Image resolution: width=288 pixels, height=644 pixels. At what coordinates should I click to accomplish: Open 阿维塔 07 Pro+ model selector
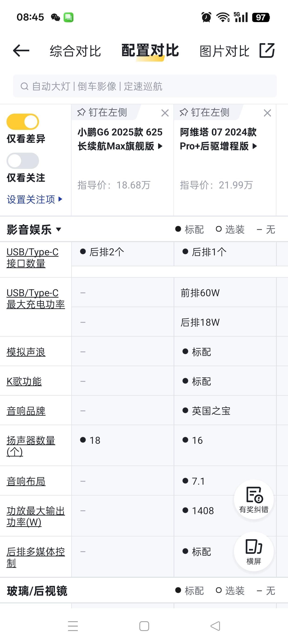[x=219, y=139]
